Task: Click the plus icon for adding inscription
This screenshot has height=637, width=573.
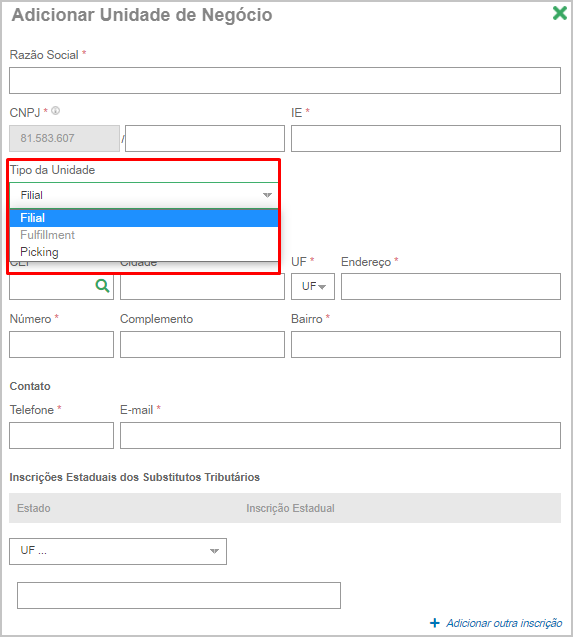Action: point(435,623)
